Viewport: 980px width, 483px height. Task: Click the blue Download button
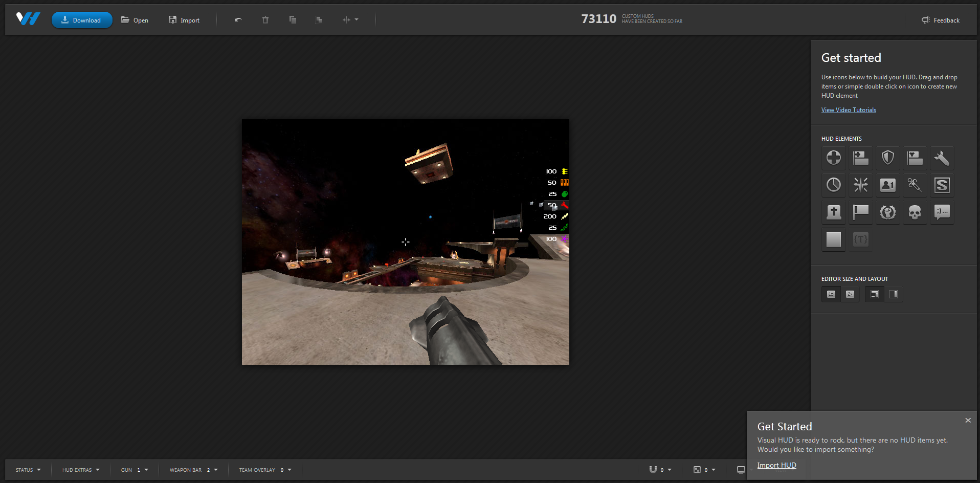82,20
